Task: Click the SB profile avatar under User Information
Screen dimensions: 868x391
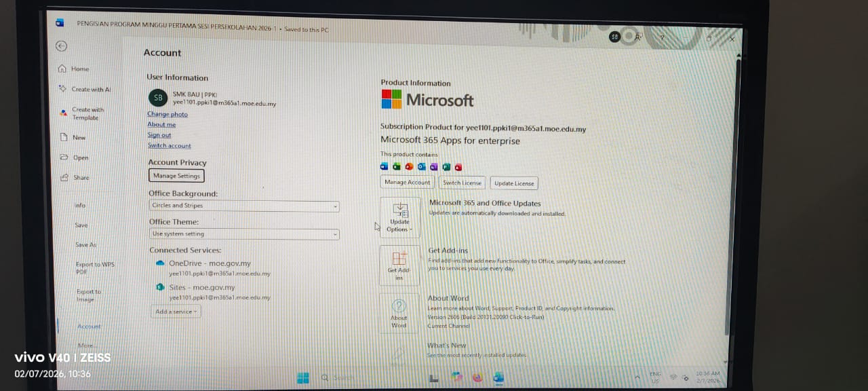Action: click(x=157, y=98)
